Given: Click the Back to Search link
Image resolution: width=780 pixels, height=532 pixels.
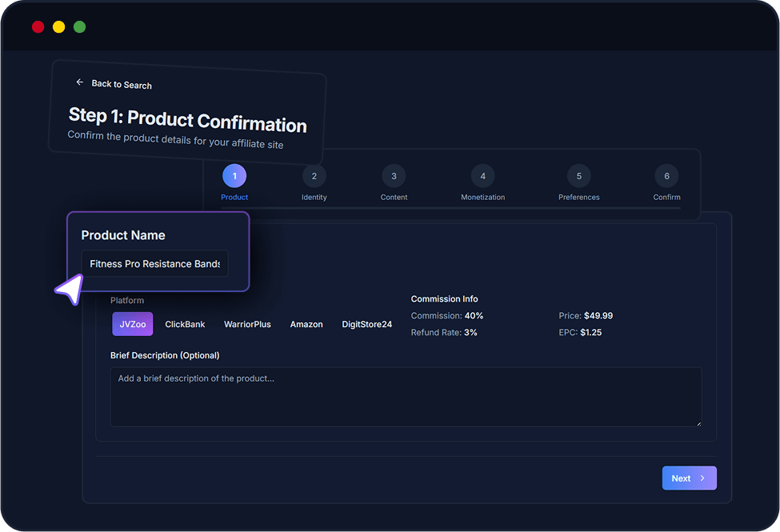Looking at the screenshot, I should [x=121, y=85].
